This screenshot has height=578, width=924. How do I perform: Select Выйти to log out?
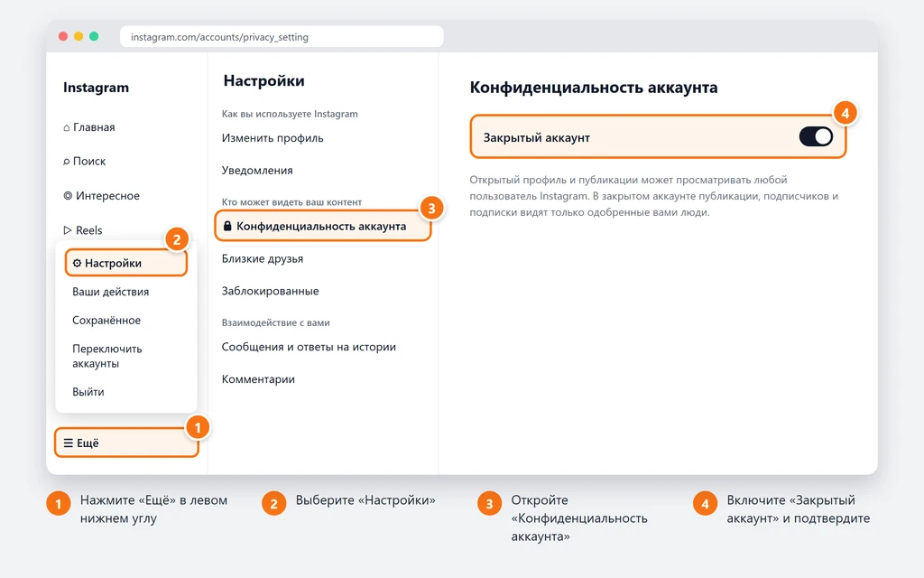[88, 392]
